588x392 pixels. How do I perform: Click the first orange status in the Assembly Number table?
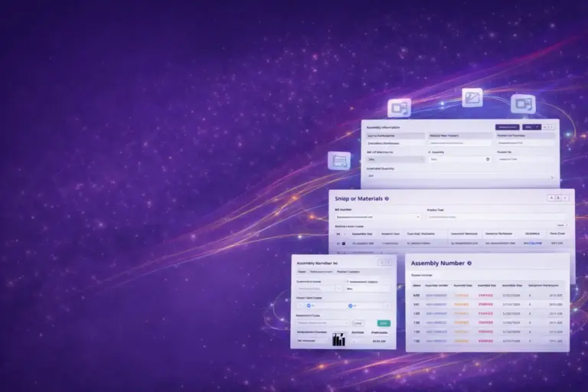[462, 295]
